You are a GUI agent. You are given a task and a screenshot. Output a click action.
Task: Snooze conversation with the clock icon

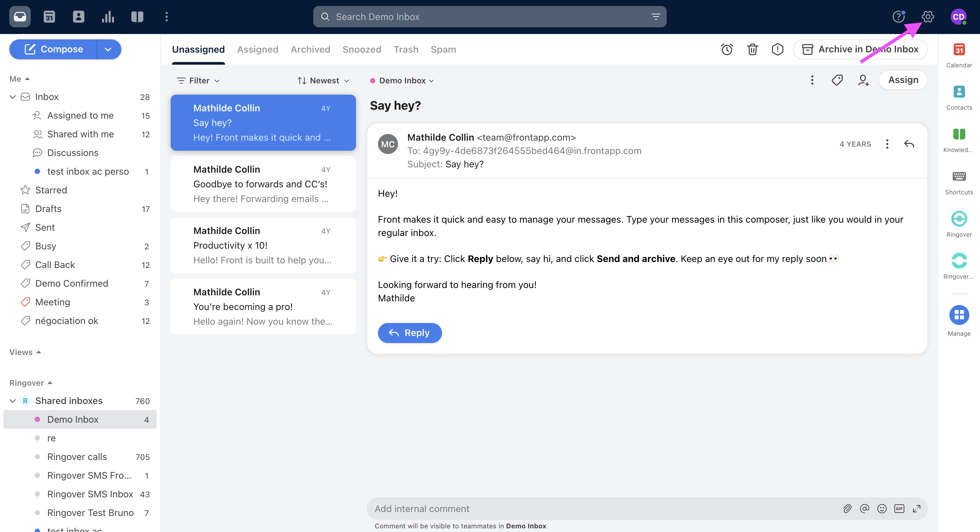pyautogui.click(x=727, y=49)
